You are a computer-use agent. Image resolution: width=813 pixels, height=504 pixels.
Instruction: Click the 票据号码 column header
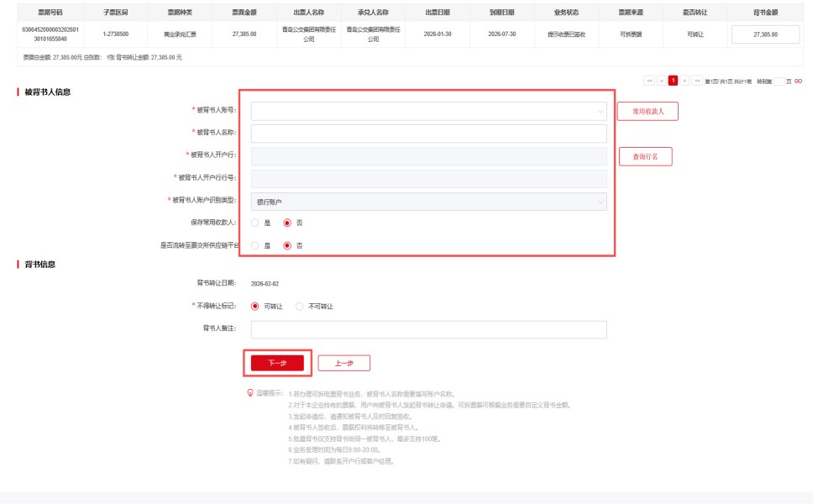click(x=50, y=13)
